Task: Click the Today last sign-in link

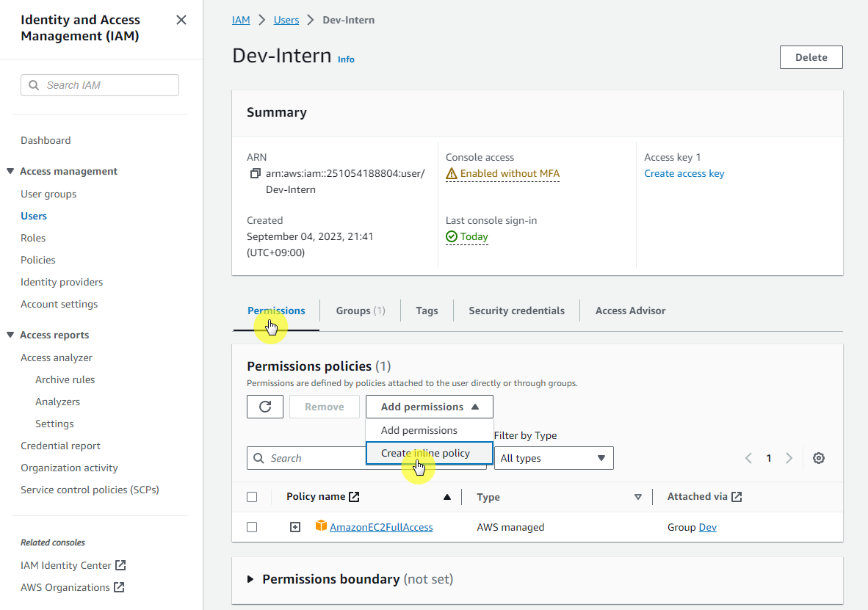Action: 474,236
